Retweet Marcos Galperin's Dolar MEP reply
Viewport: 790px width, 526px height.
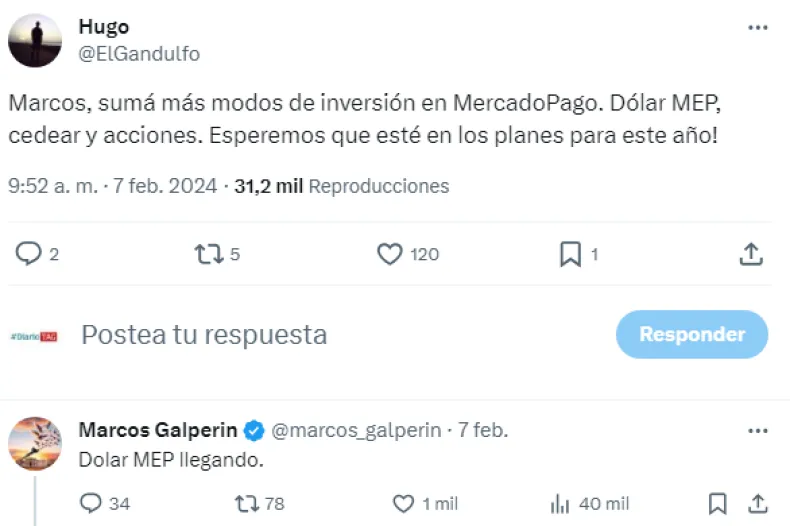[247, 502]
